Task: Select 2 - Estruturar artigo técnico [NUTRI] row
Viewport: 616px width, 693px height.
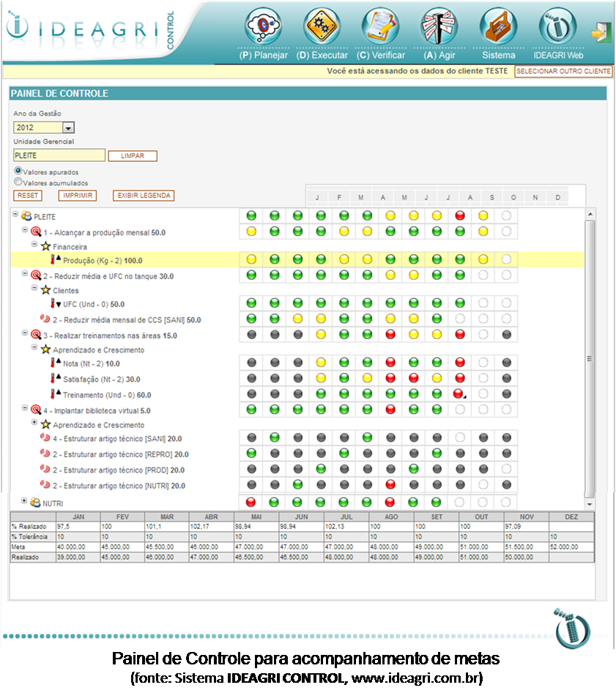Action: click(x=119, y=485)
